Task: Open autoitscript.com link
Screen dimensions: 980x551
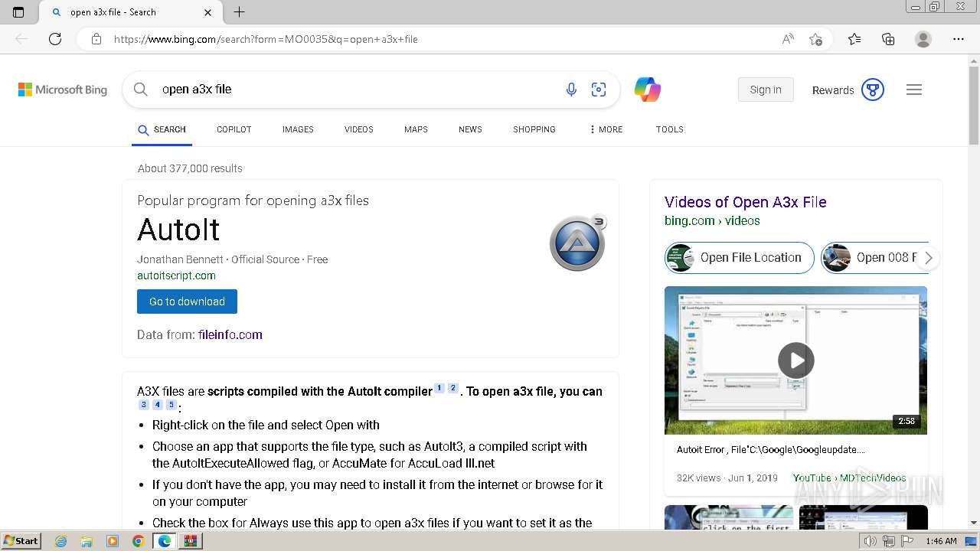Action: (176, 275)
